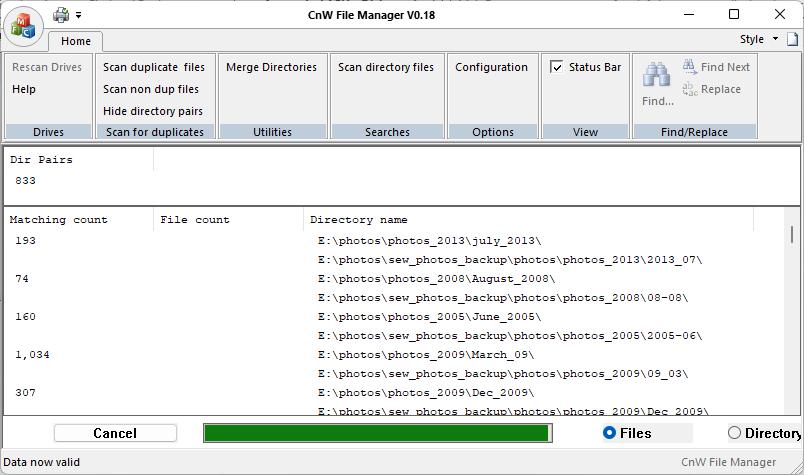Click the Find Next binoculars icon

tap(690, 67)
